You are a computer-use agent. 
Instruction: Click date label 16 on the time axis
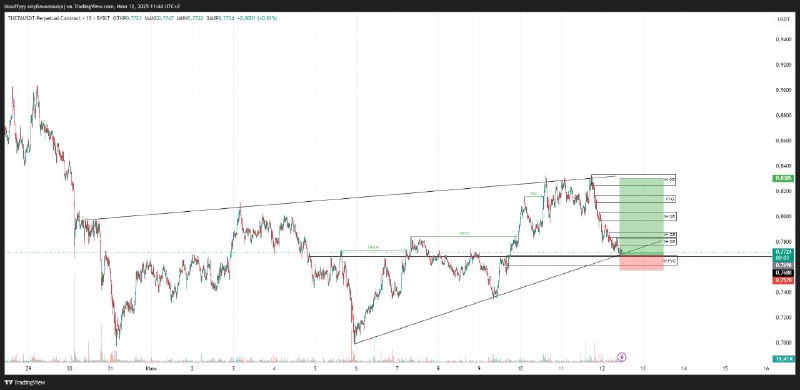(766, 369)
